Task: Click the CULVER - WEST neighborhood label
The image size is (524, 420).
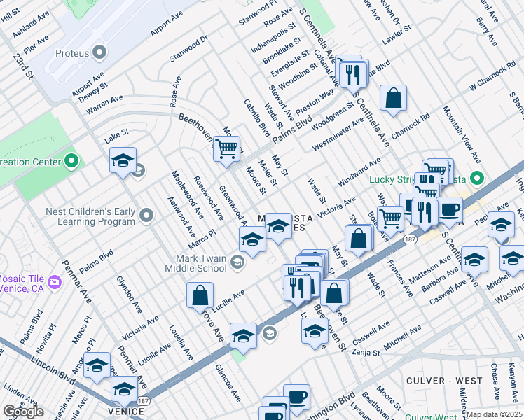Action: [444, 381]
